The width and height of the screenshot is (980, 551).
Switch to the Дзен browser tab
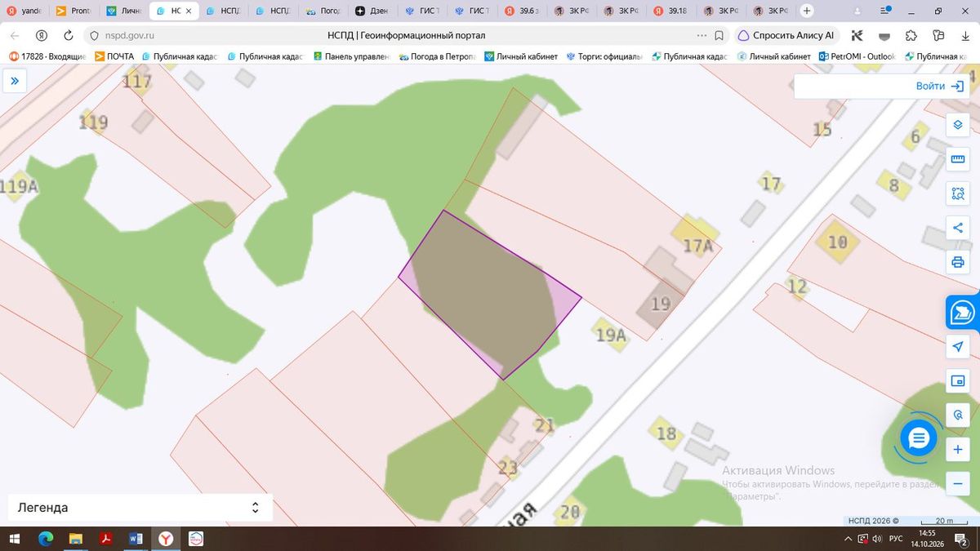pyautogui.click(x=372, y=11)
